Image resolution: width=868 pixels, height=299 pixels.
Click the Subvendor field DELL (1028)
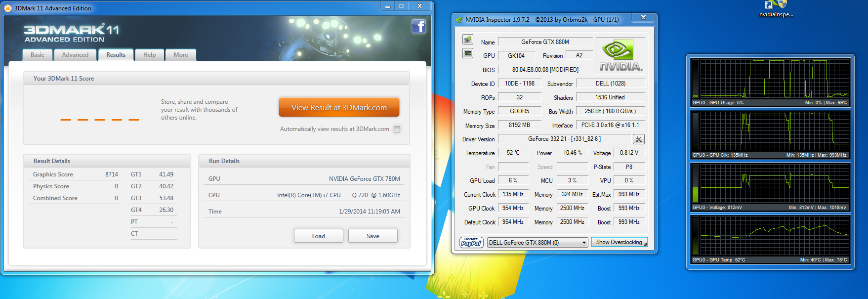point(610,84)
